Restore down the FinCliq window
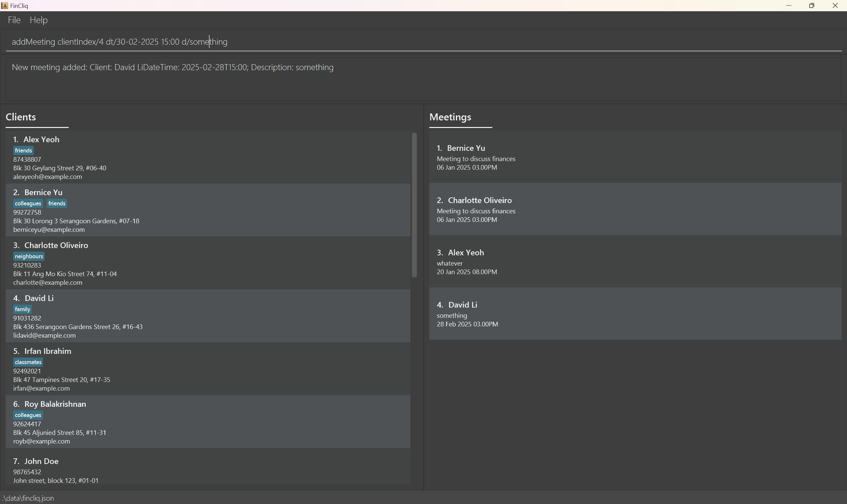847x504 pixels. point(812,5)
